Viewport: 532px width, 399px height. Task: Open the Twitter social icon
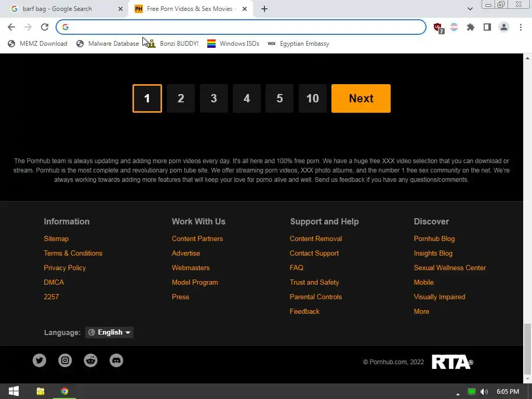pyautogui.click(x=39, y=361)
